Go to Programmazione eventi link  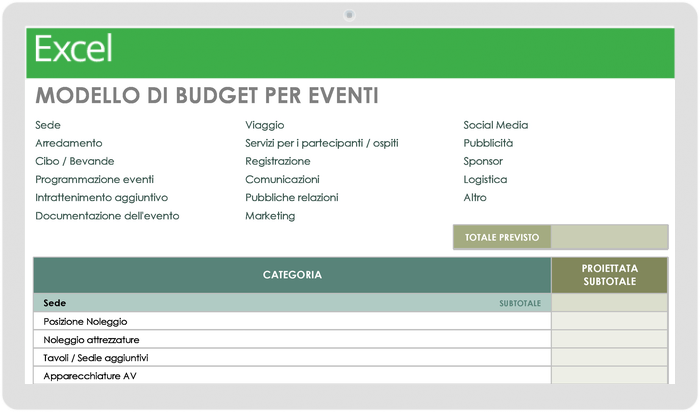pos(94,179)
